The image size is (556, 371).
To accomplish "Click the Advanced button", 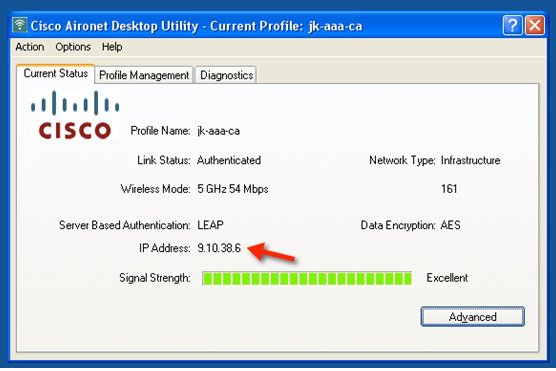I will 472,316.
